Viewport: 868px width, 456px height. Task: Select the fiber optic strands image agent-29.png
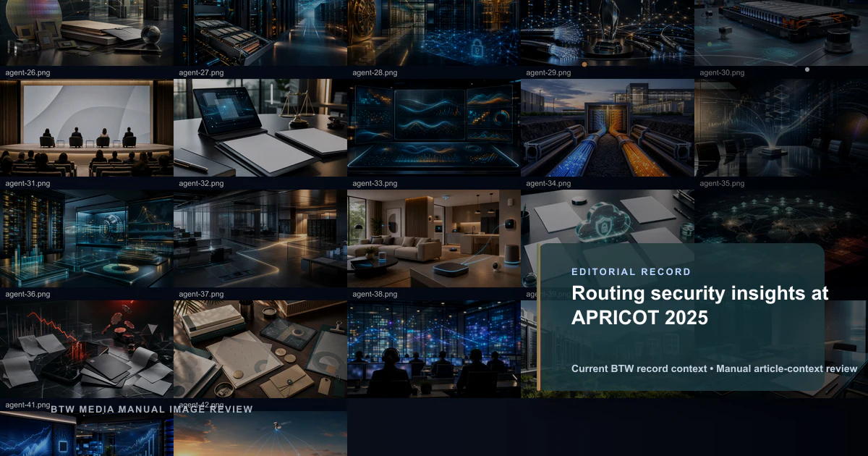608,33
